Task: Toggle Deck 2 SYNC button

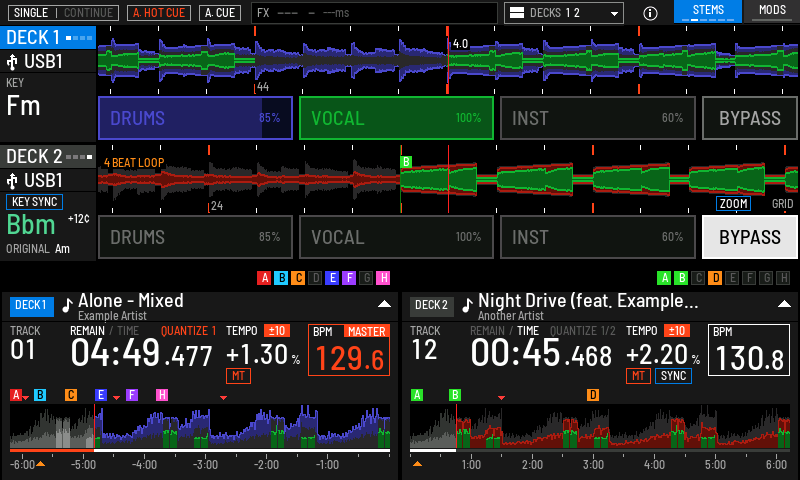Action: click(673, 376)
